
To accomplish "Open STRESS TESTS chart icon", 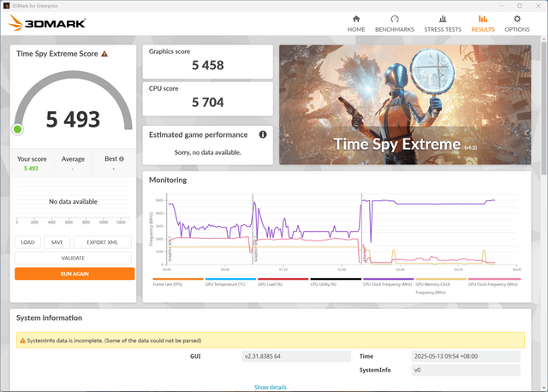I will pos(443,19).
